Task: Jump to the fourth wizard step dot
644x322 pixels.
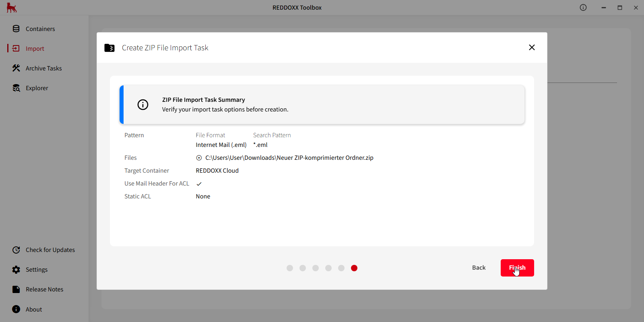Action: [328, 268]
